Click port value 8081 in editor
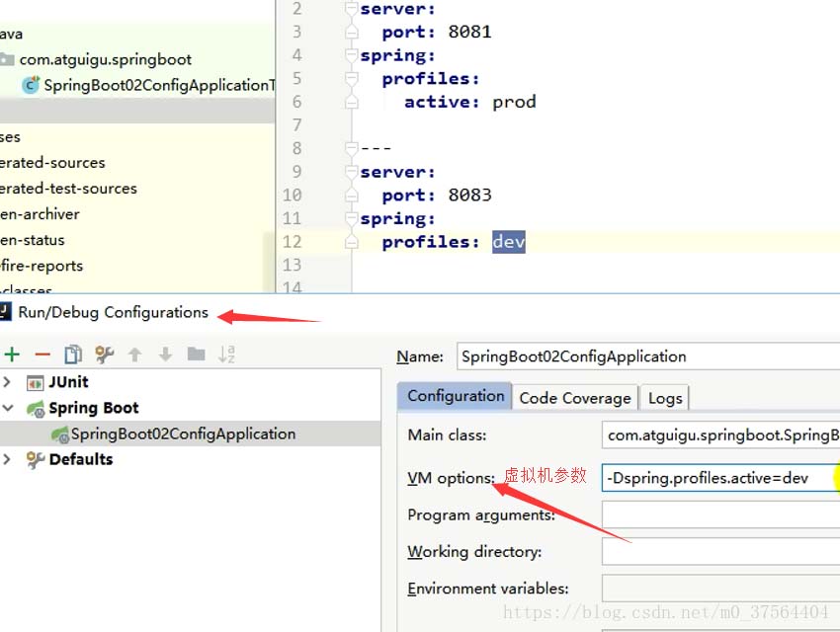 coord(469,33)
